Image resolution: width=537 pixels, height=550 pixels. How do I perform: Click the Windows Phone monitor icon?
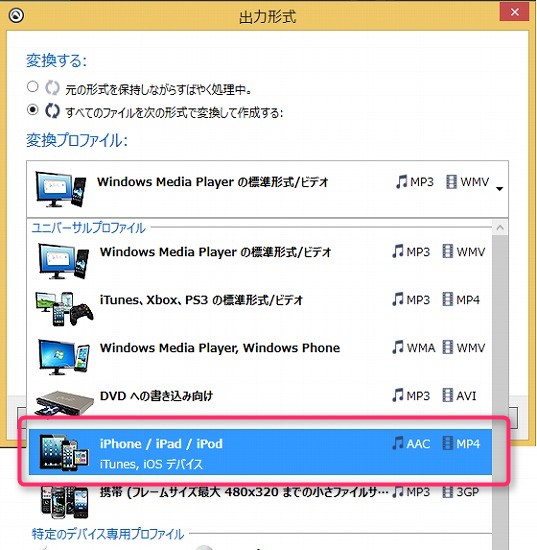click(64, 357)
